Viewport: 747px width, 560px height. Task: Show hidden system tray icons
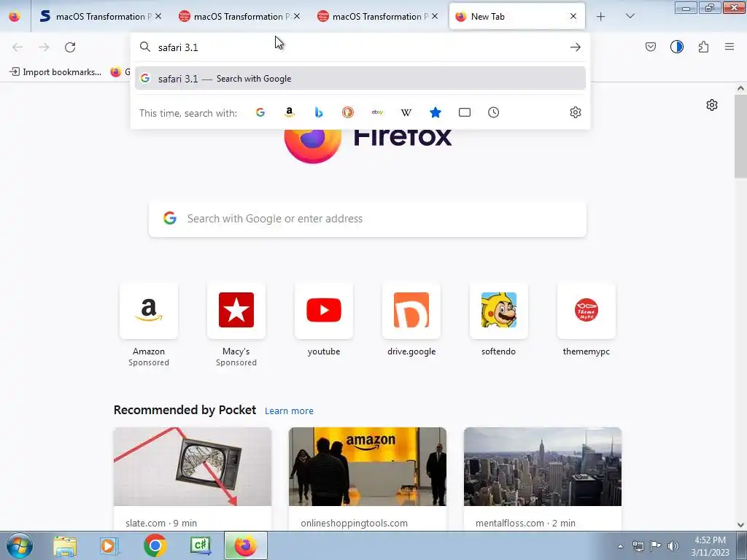620,546
